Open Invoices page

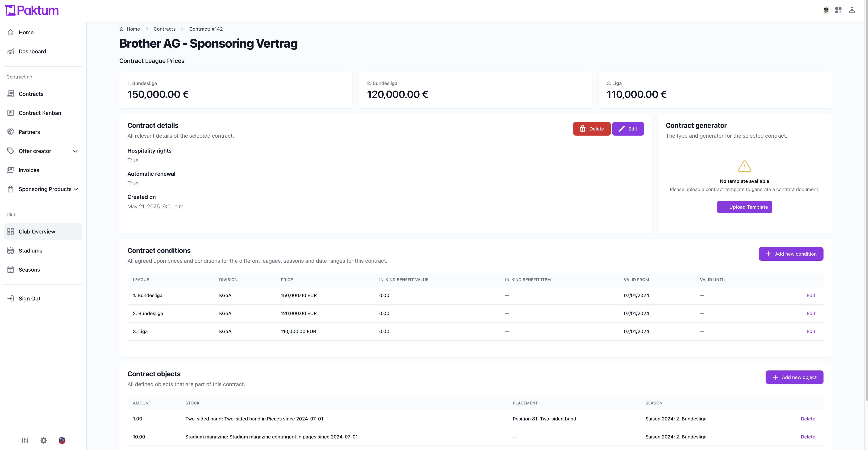click(x=43, y=170)
